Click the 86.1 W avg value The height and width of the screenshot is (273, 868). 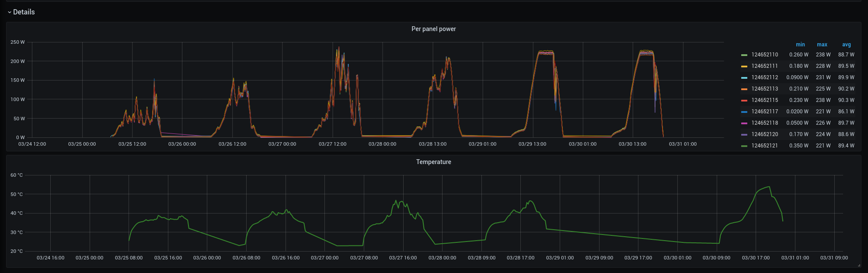click(846, 112)
